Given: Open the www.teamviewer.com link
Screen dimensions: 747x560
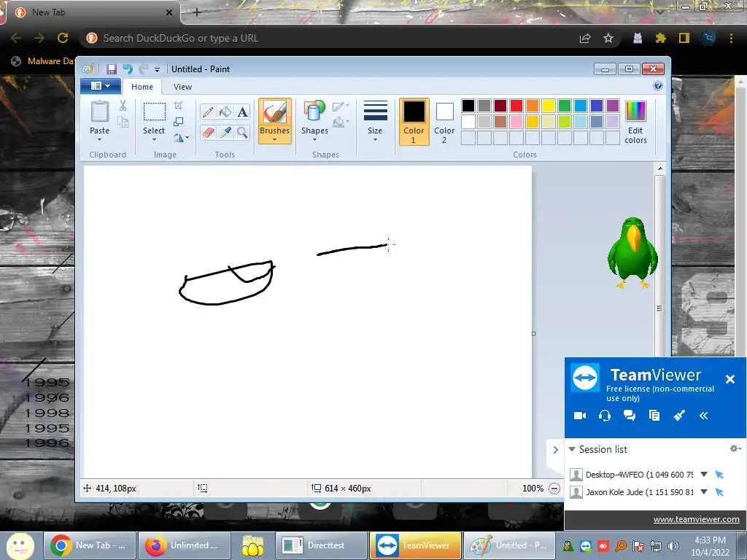Looking at the screenshot, I should click(696, 519).
